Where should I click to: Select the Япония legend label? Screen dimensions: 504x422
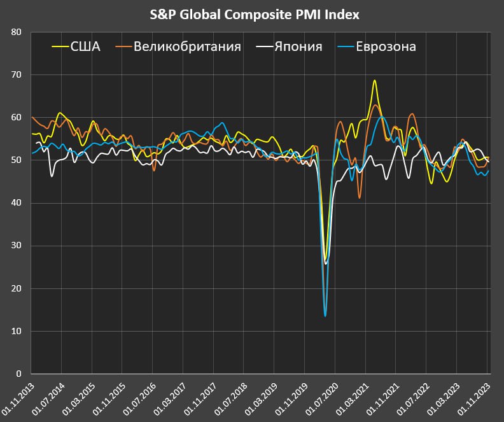298,46
